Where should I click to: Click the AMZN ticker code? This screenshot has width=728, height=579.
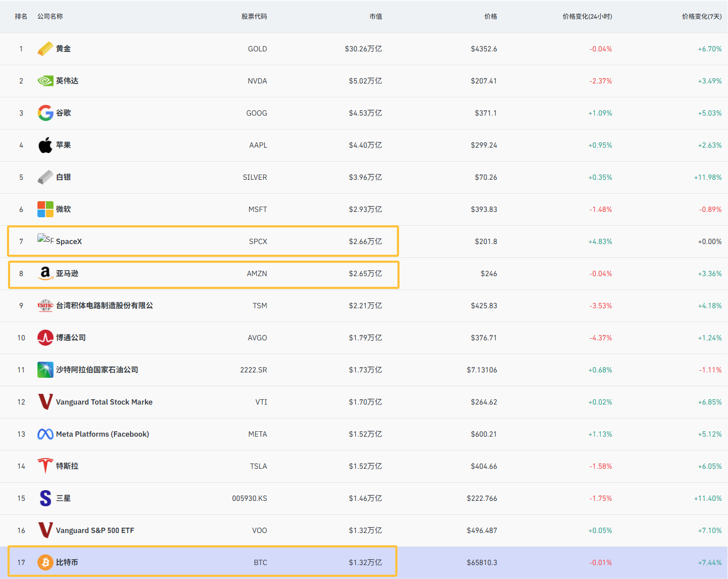pos(257,273)
